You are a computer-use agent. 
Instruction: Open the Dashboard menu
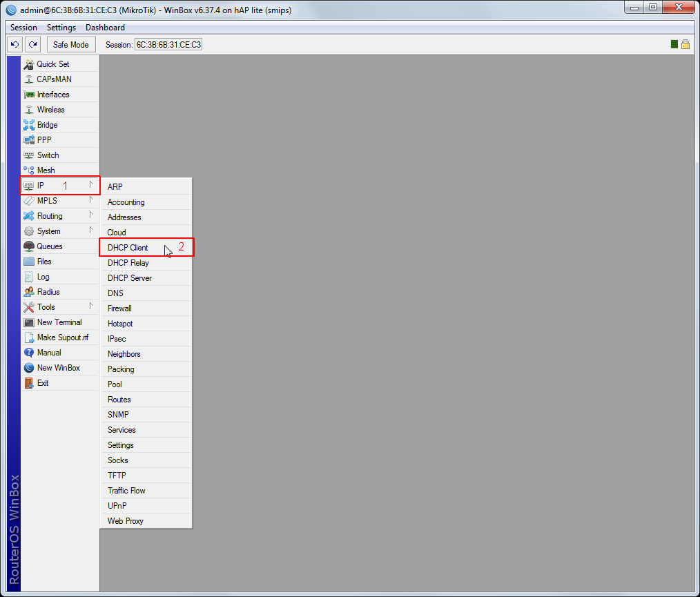coord(105,28)
